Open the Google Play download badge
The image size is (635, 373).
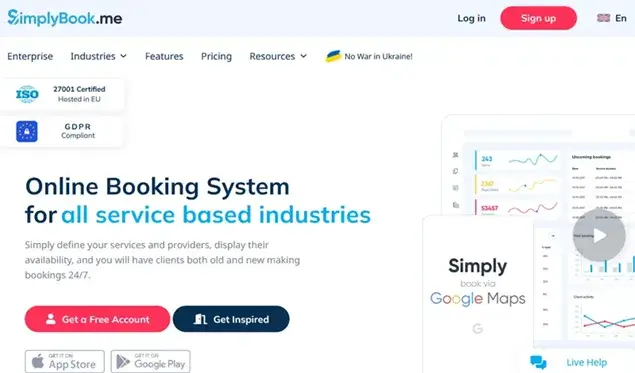pyautogui.click(x=151, y=361)
